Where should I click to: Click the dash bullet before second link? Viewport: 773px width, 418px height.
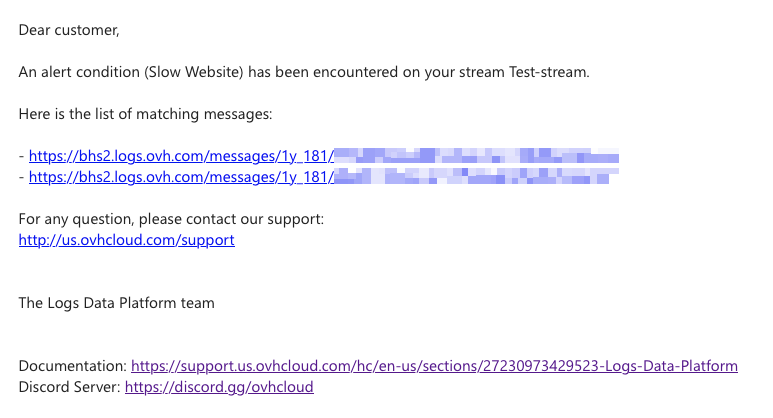pyautogui.click(x=22, y=177)
